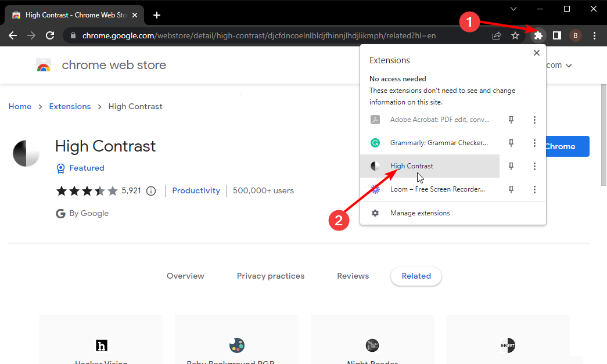This screenshot has width=607, height=364.
Task: Switch to the Privacy practices tab
Action: [x=271, y=276]
